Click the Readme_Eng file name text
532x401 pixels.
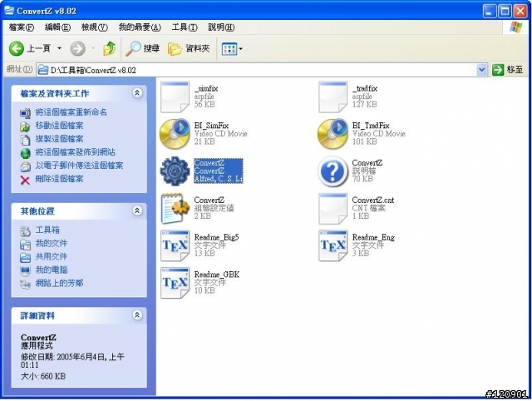click(373, 237)
